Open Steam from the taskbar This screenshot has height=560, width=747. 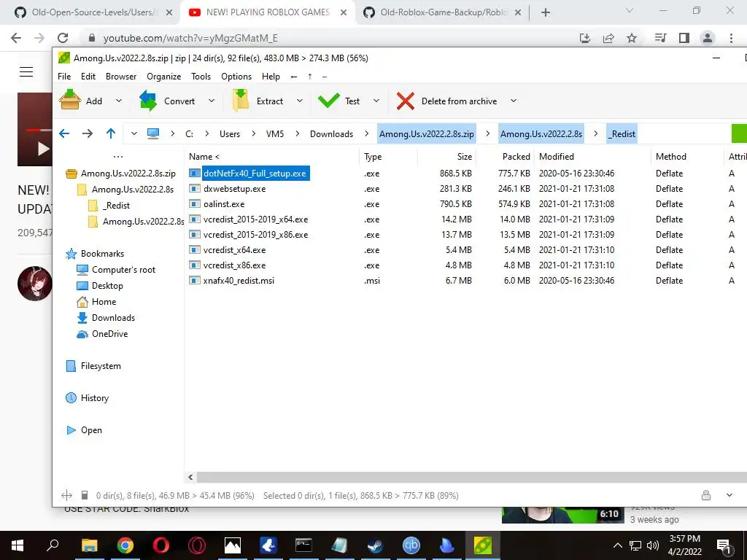tap(375, 545)
